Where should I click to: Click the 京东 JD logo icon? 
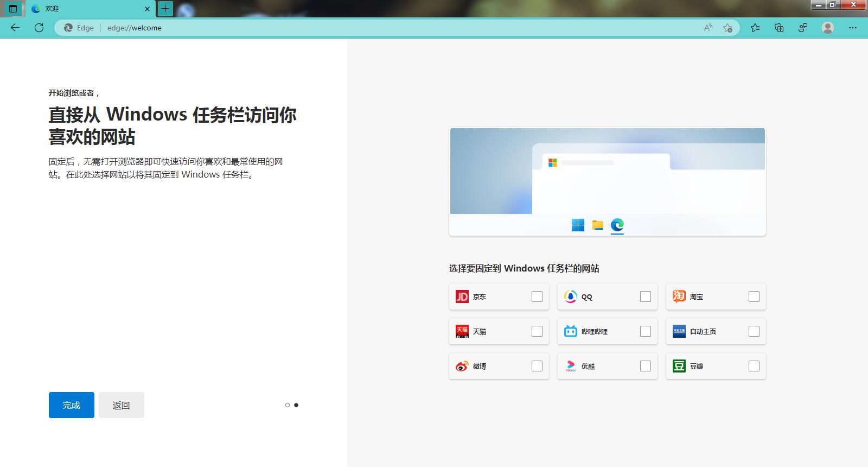point(462,296)
